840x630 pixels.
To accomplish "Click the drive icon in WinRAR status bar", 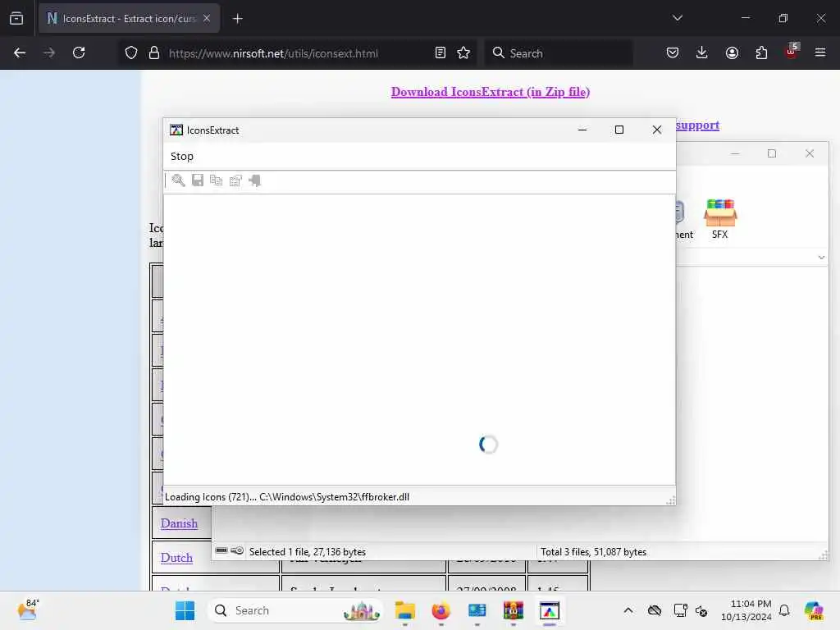I will click(x=221, y=550).
